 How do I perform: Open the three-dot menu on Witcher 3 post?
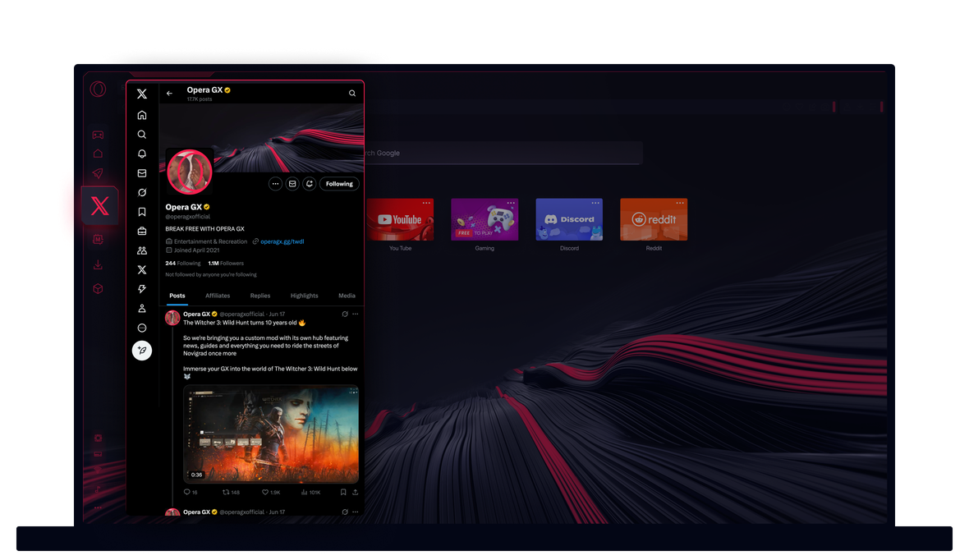(x=356, y=314)
